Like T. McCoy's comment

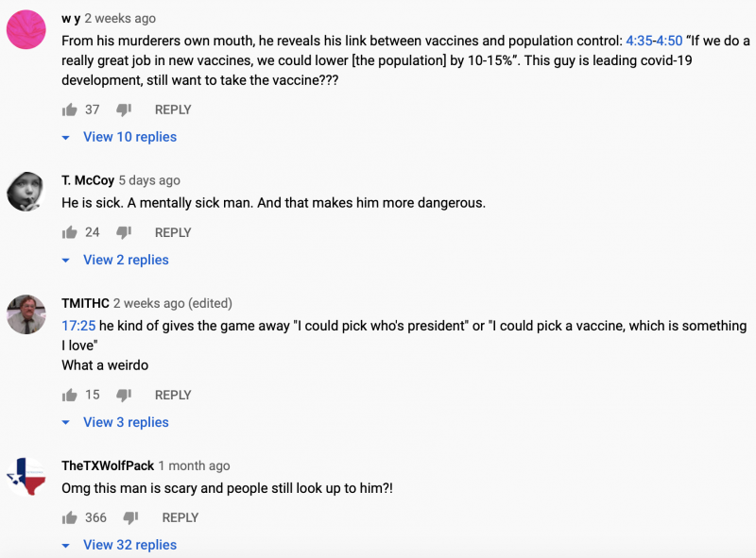tap(69, 232)
